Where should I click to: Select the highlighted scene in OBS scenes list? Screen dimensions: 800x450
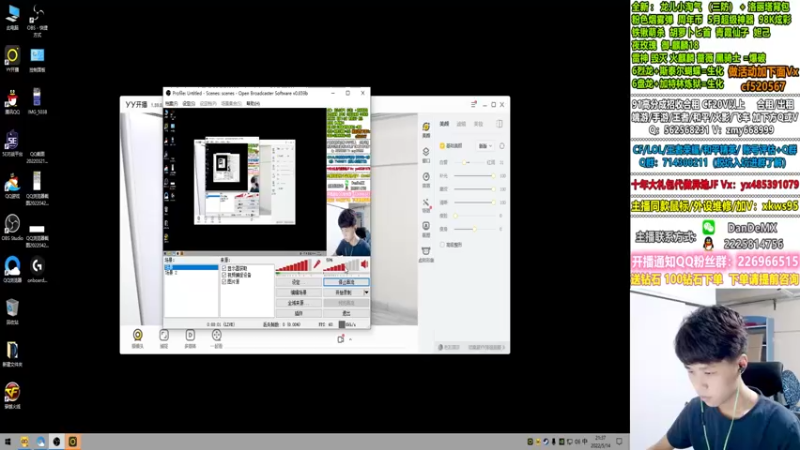[191, 267]
